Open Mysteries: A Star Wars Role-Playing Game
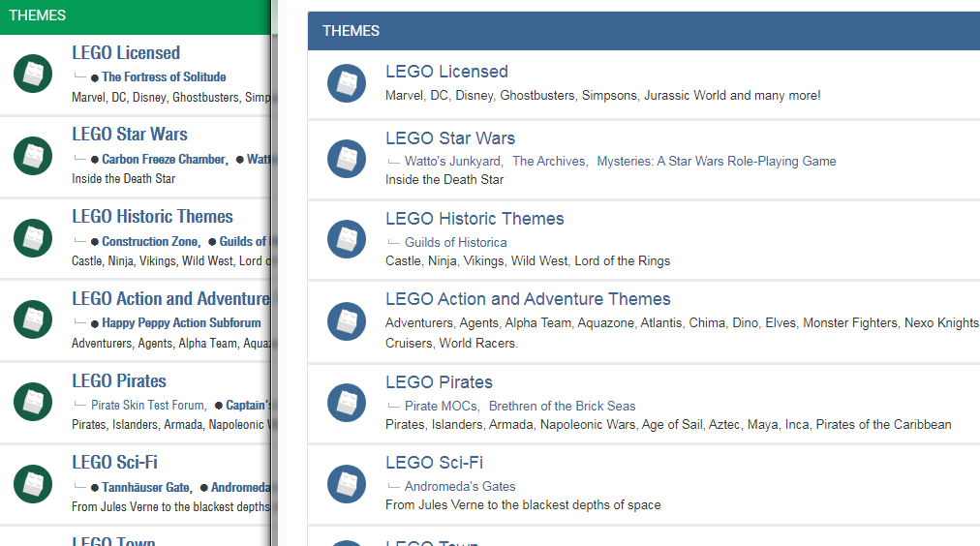 716,162
